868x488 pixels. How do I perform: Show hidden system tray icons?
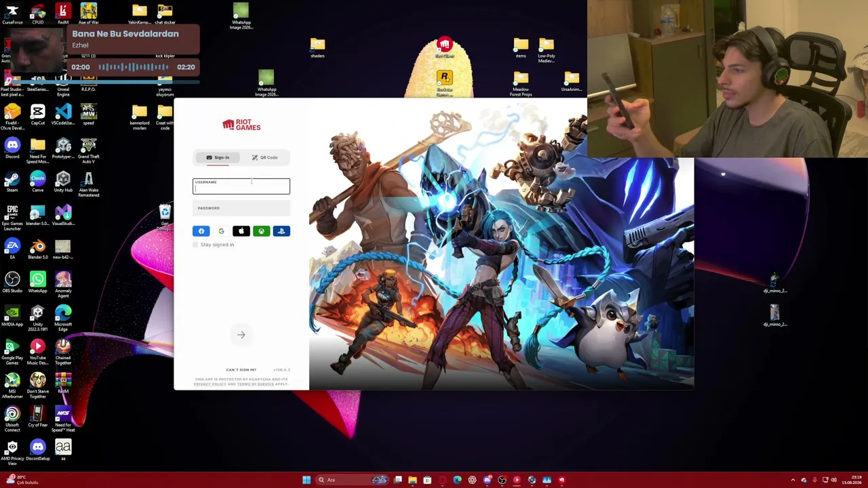[x=793, y=480]
